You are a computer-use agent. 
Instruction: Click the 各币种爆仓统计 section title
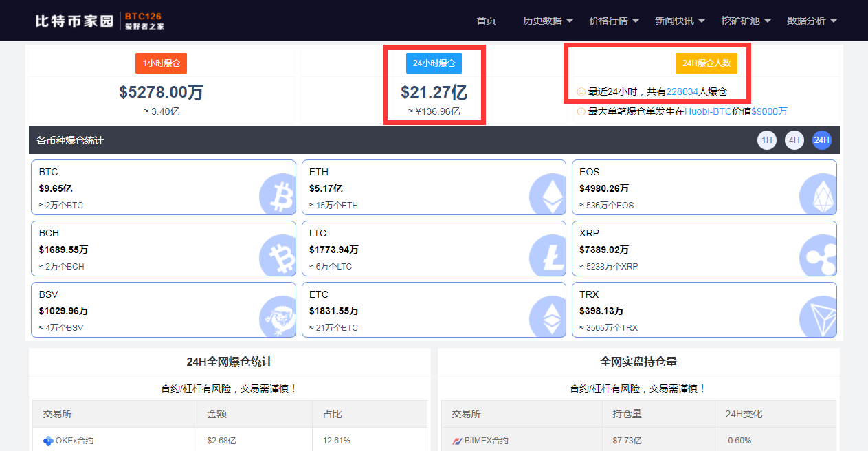tap(70, 140)
